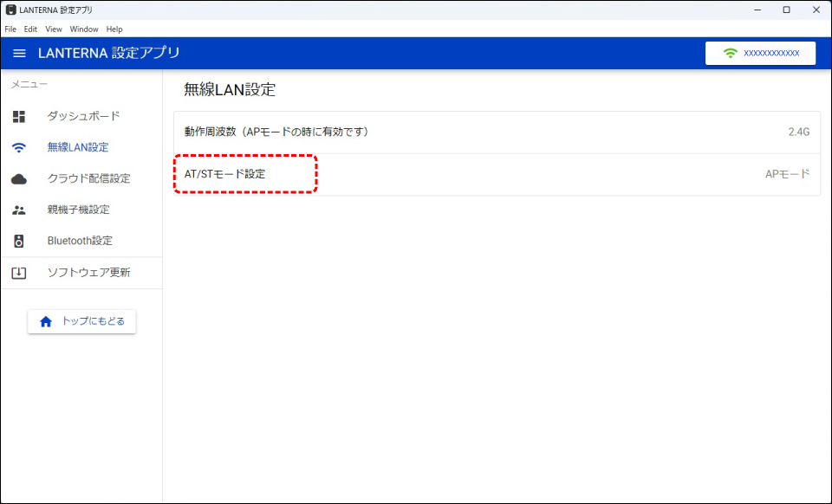Click the dashboard grid icon
The image size is (832, 504).
[x=19, y=116]
